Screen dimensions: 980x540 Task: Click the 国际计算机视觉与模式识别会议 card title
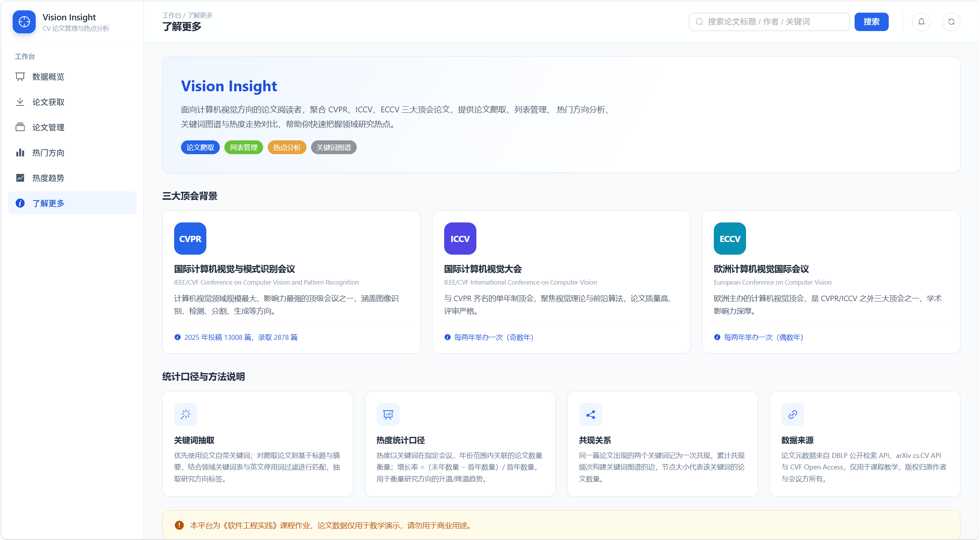(234, 269)
